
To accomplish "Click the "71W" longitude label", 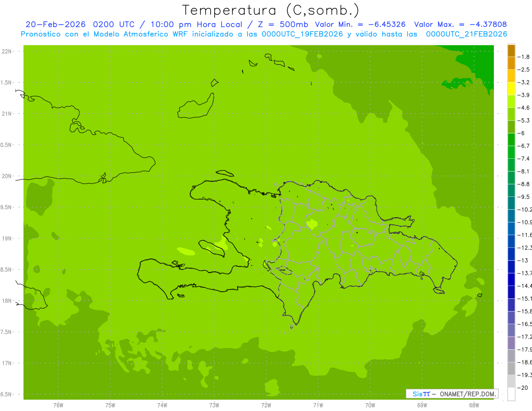I will [318, 405].
